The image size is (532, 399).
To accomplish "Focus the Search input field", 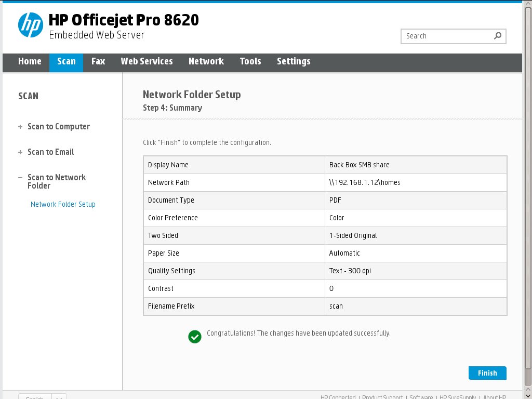I will [453, 36].
